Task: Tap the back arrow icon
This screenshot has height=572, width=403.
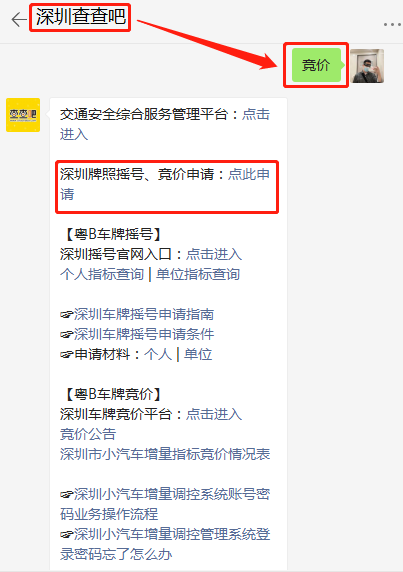Action: click(19, 19)
